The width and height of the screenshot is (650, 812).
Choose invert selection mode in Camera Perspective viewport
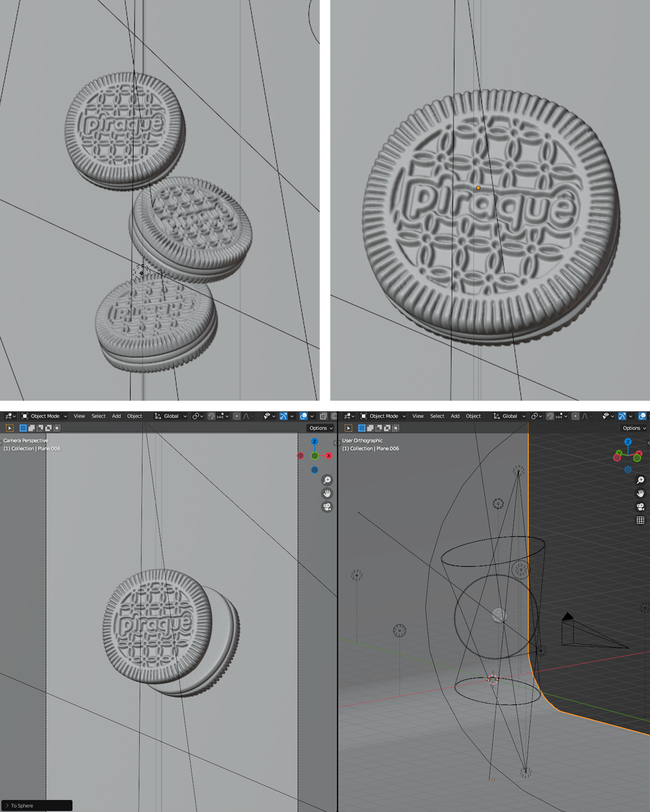click(49, 428)
